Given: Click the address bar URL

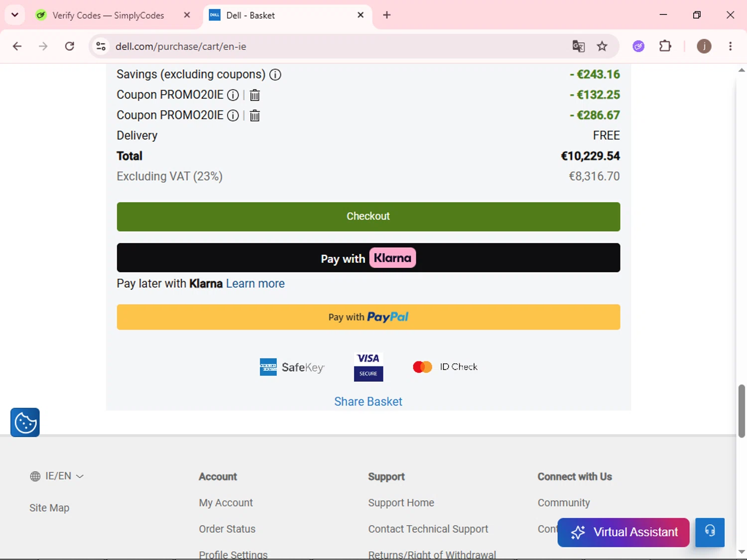Looking at the screenshot, I should pos(181,46).
